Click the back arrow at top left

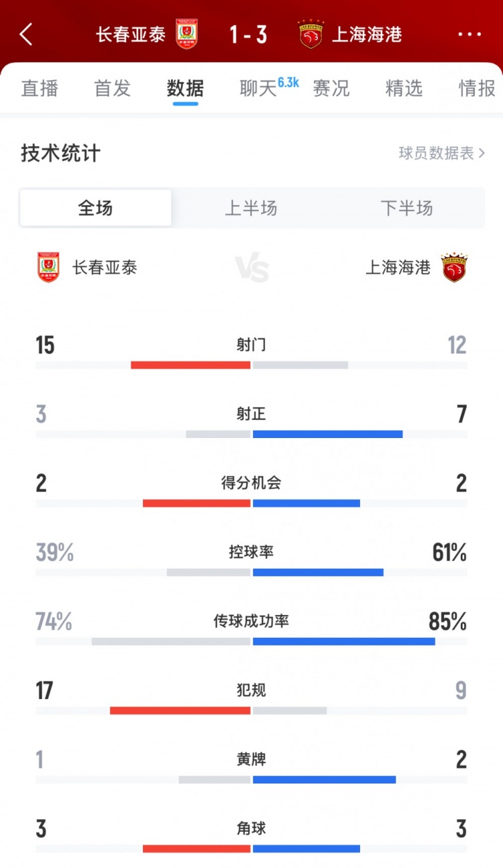tap(25, 34)
